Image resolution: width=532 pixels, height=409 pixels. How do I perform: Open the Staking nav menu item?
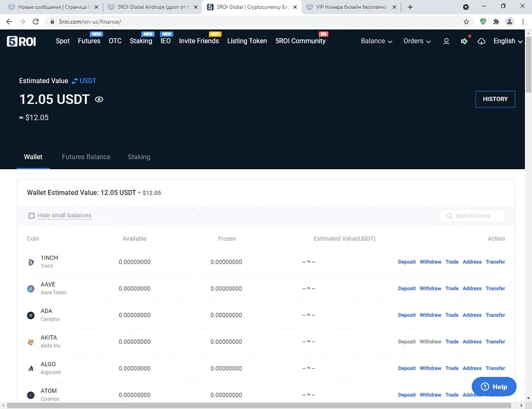click(141, 41)
